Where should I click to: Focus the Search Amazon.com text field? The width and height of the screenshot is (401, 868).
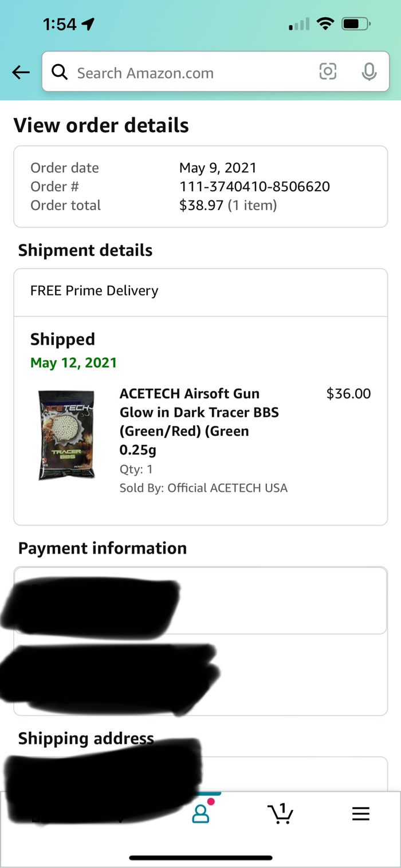pyautogui.click(x=189, y=73)
